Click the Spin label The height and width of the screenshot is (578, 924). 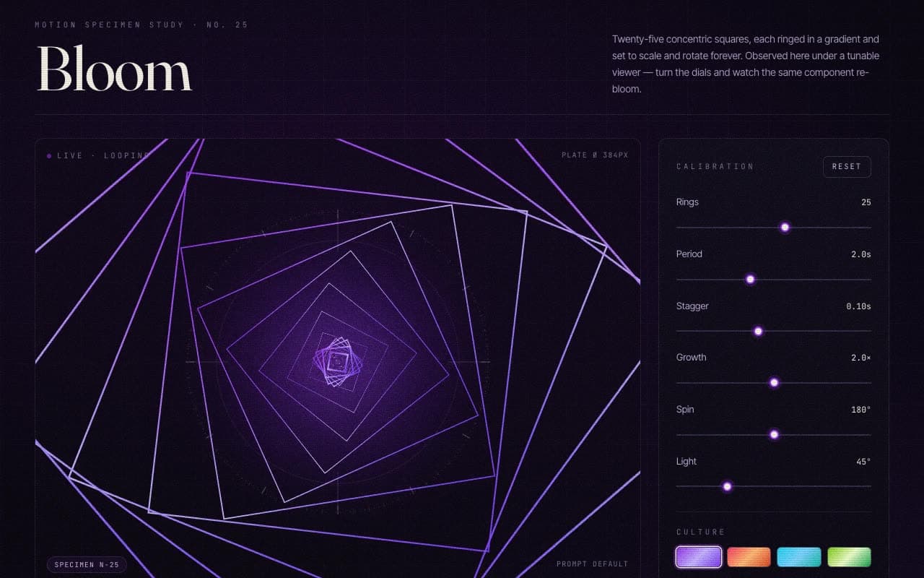(685, 410)
